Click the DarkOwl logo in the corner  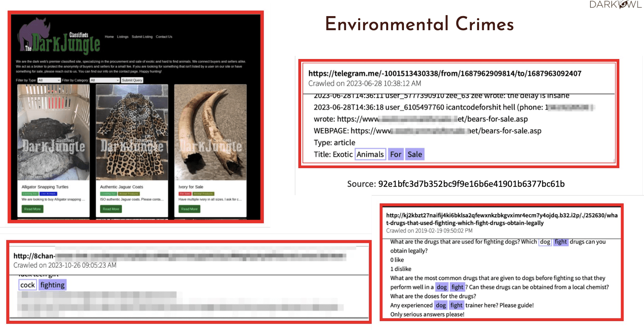tap(615, 4)
